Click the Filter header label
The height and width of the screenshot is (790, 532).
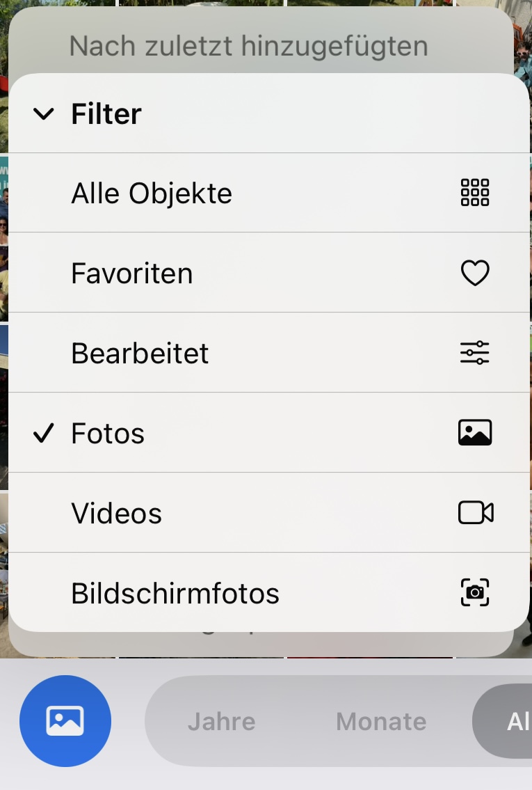pyautogui.click(x=106, y=114)
